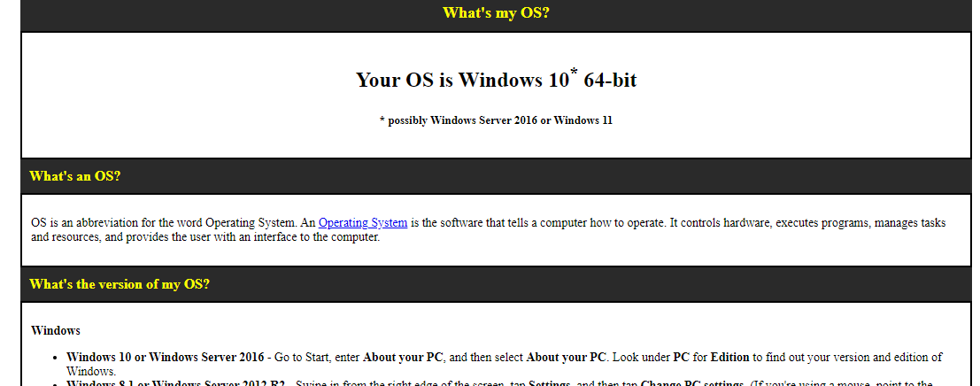The width and height of the screenshot is (980, 386).
Task: Click the "What's my OS?" page title
Action: pos(495,12)
